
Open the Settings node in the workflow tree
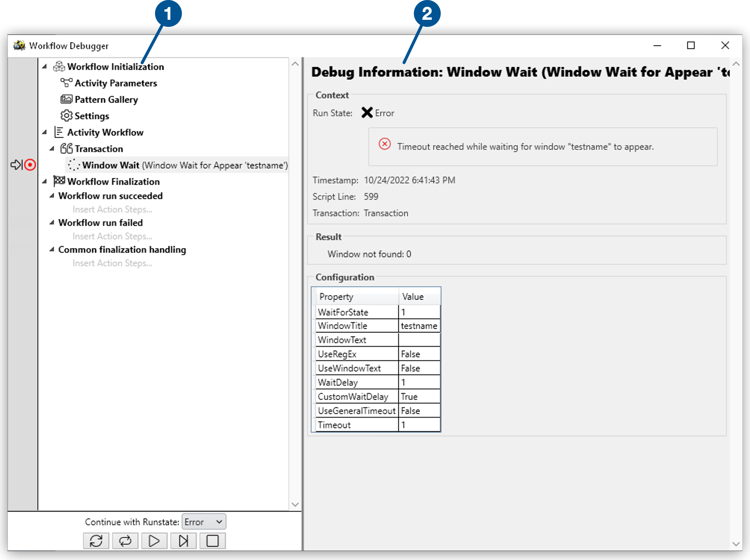click(92, 116)
